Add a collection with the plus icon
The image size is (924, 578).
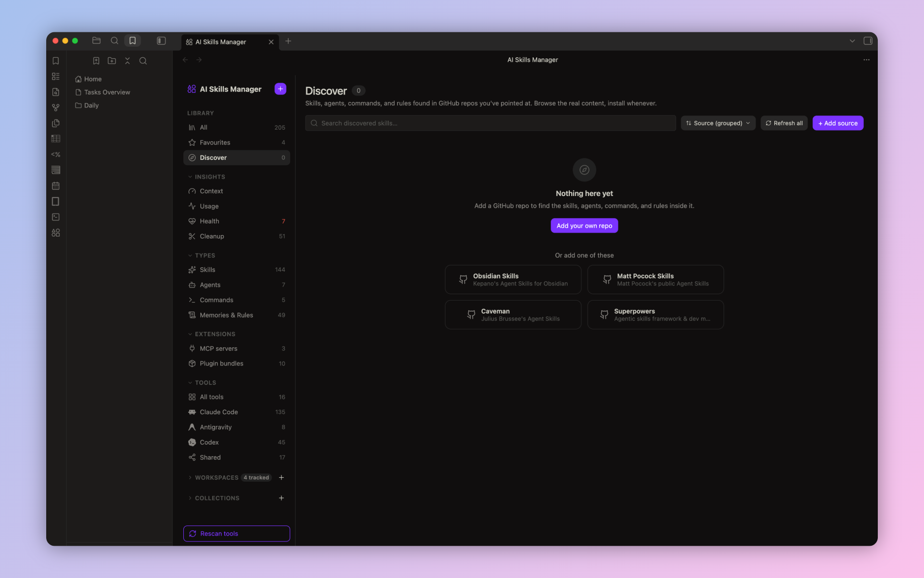[x=282, y=498]
